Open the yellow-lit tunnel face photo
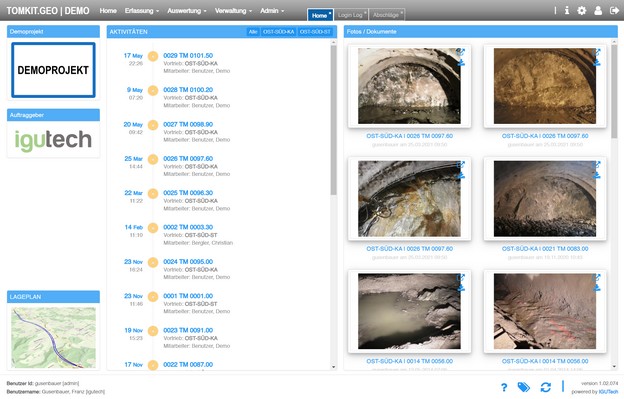 click(x=545, y=86)
